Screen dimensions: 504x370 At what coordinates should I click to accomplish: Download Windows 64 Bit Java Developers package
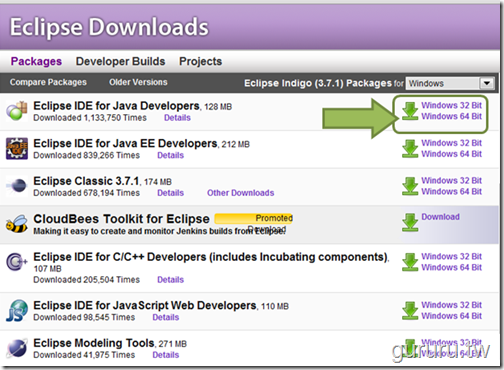pyautogui.click(x=451, y=116)
